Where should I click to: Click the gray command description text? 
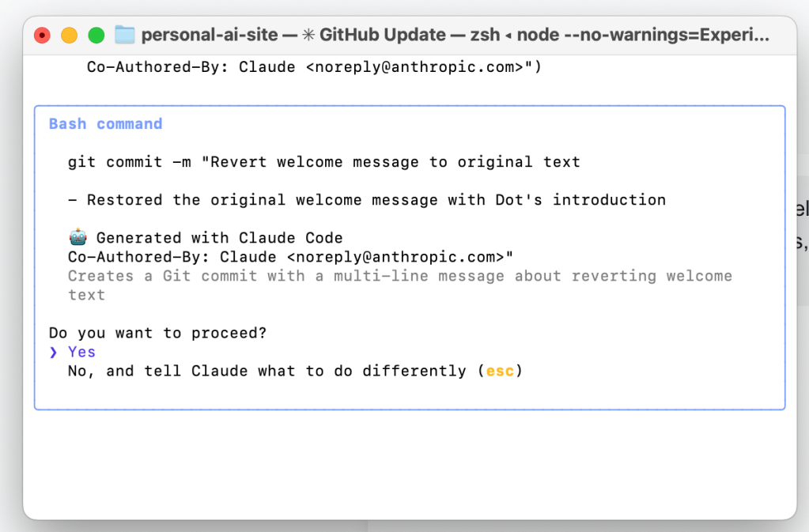[399, 276]
